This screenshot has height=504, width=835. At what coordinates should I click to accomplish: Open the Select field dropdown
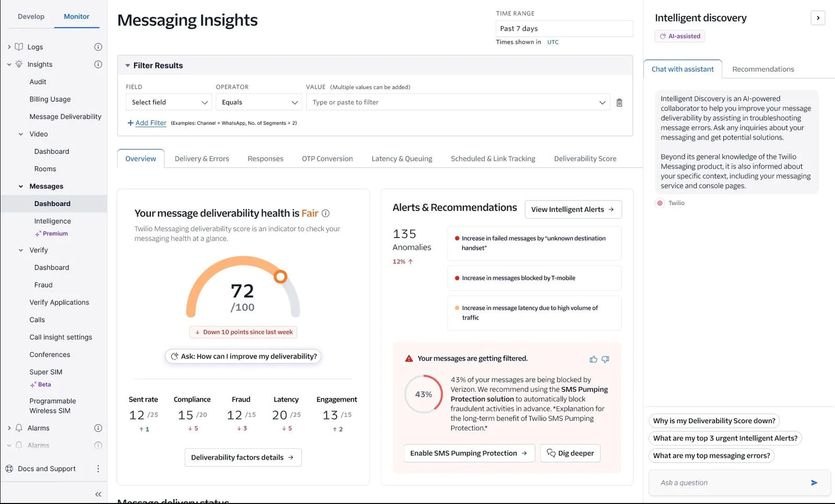tap(168, 102)
